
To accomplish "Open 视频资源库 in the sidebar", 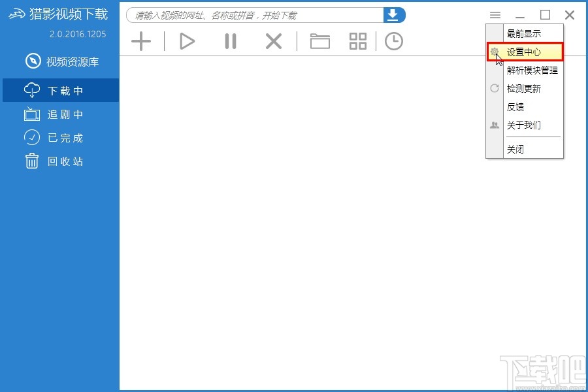I will tap(62, 61).
